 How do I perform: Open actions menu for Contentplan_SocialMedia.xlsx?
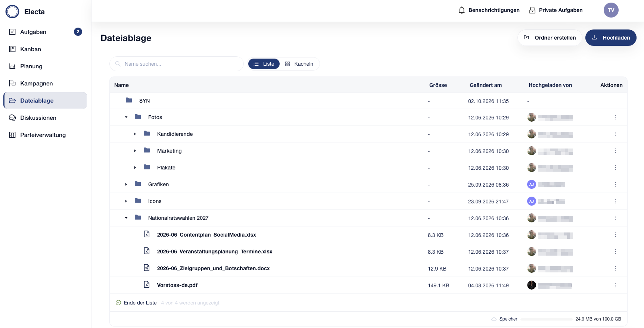point(615,235)
